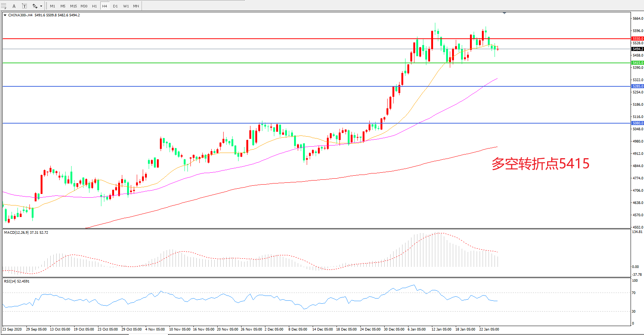Choose the MN monthly timeframe

pos(136,6)
